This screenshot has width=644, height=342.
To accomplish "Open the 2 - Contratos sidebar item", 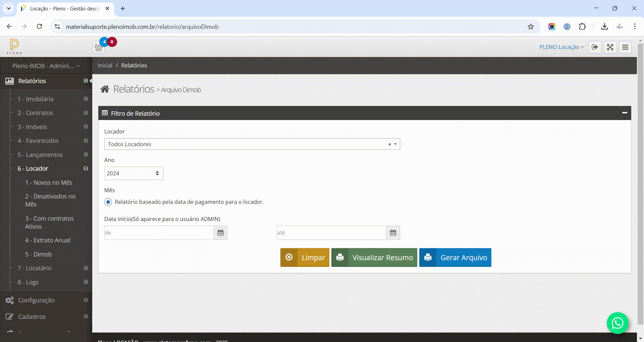I will click(35, 113).
